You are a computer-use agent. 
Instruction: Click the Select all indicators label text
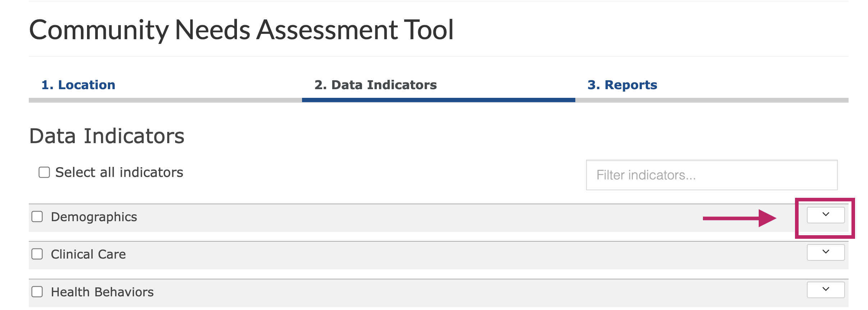[119, 172]
